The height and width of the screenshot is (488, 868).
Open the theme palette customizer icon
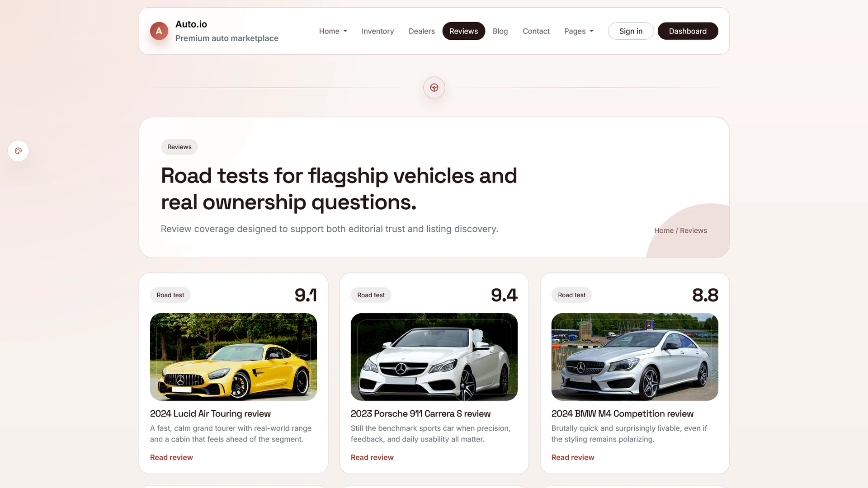pyautogui.click(x=18, y=151)
